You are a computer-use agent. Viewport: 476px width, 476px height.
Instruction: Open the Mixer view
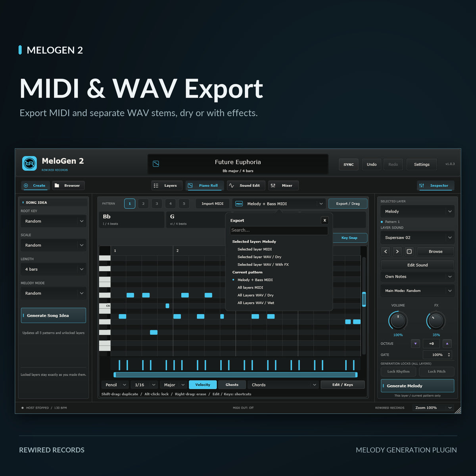(283, 185)
